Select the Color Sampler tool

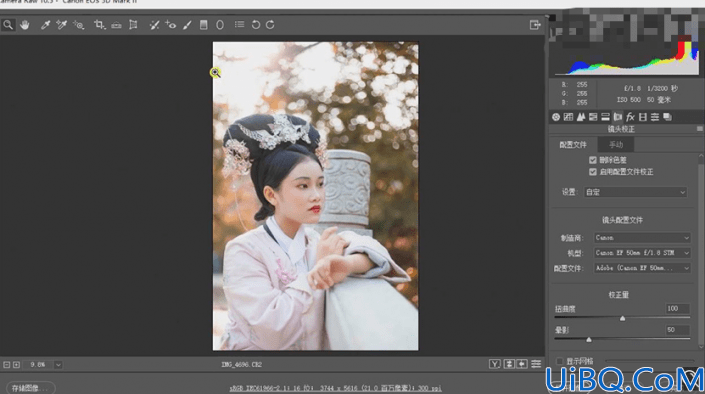[62, 25]
